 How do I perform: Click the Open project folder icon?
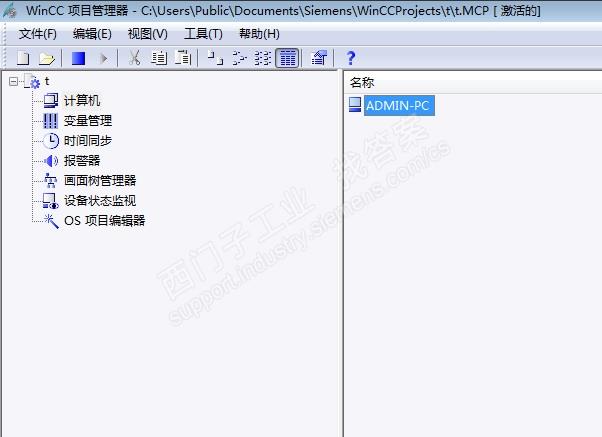click(x=47, y=58)
